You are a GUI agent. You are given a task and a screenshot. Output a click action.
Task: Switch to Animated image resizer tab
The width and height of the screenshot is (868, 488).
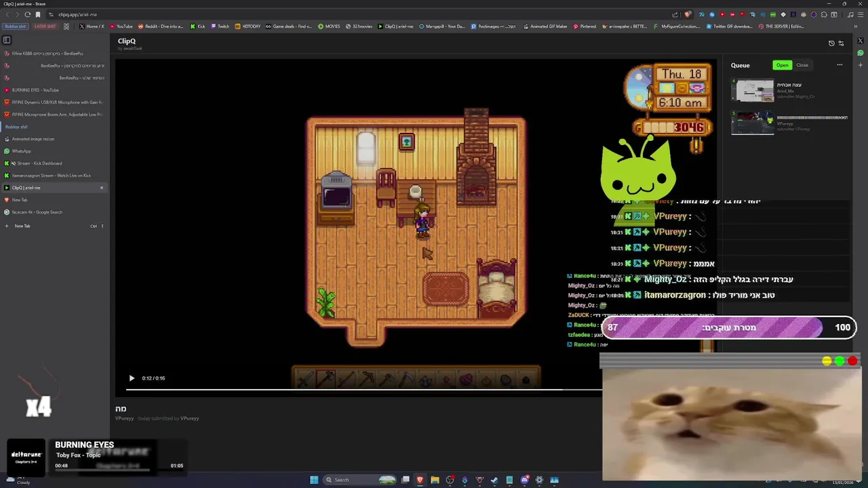[54, 139]
